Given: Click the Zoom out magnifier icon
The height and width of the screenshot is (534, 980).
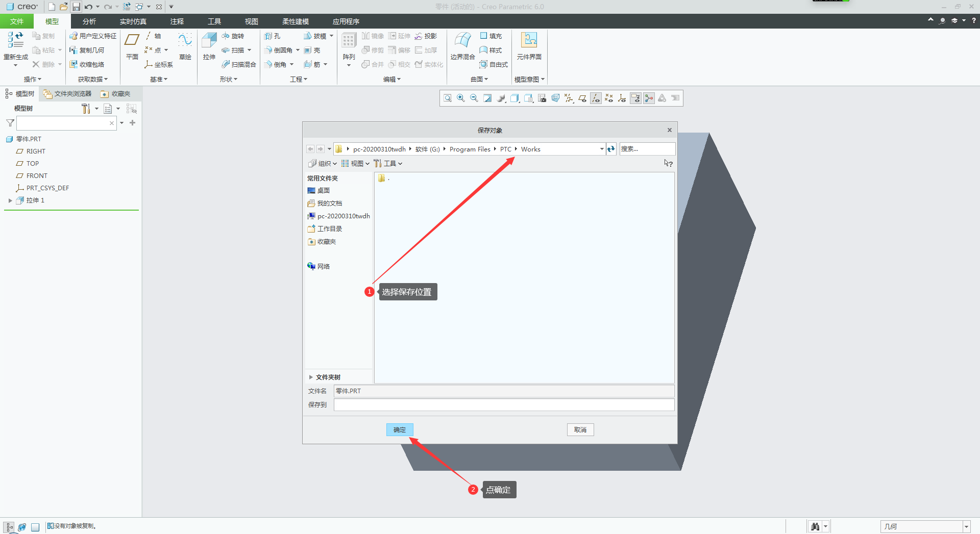Looking at the screenshot, I should (x=474, y=98).
